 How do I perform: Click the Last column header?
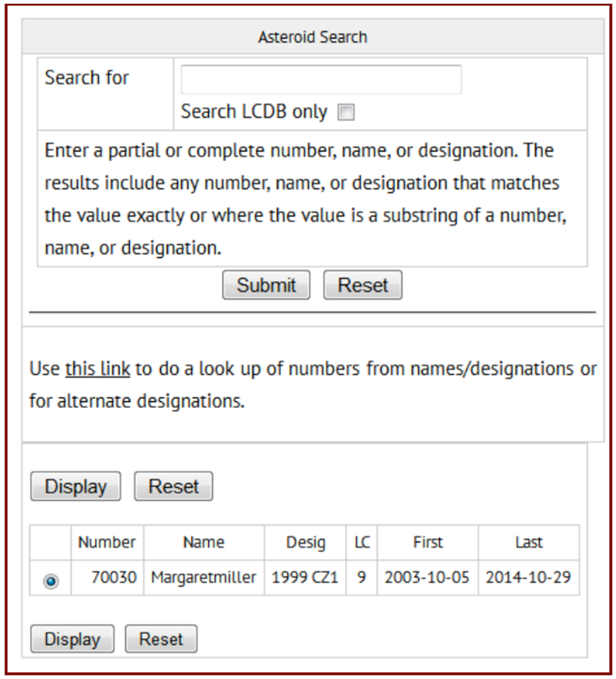[529, 543]
